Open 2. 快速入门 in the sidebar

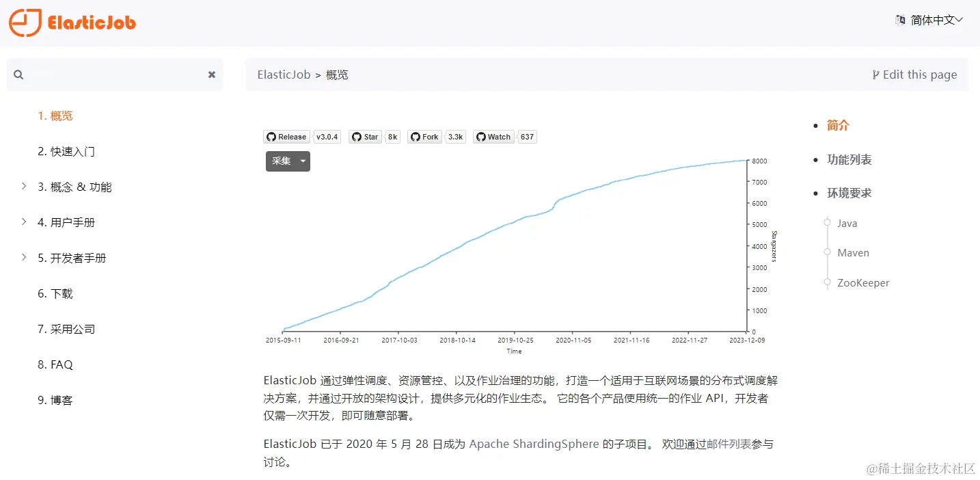coord(66,151)
